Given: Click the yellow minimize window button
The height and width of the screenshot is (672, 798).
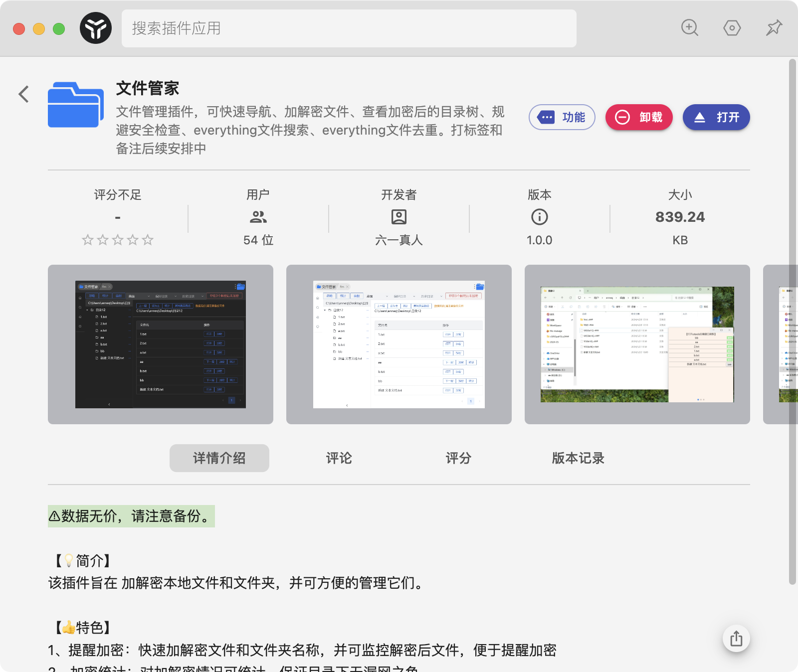Looking at the screenshot, I should [39, 29].
